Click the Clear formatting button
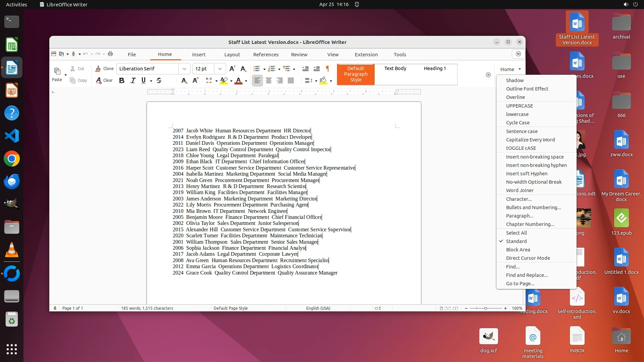Viewport: 644px width, 362px height. point(105,80)
